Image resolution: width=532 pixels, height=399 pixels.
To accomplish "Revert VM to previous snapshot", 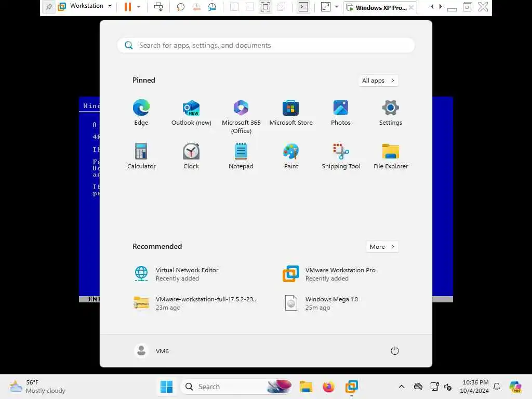I will (196, 7).
